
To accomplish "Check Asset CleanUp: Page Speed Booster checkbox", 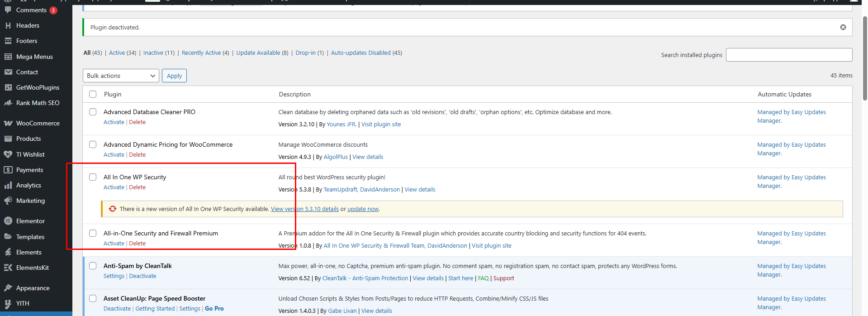I will (93, 298).
